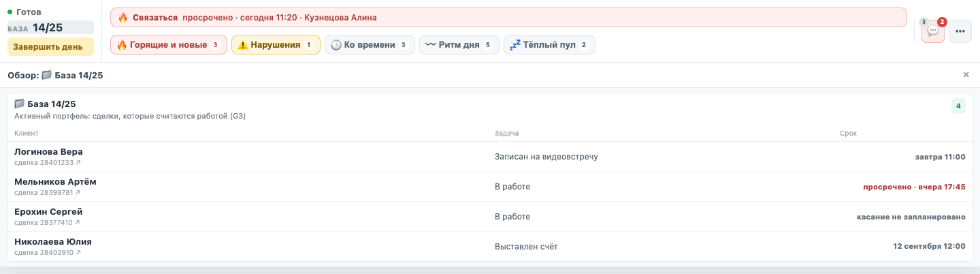Click the 'В работе' task of Мельников Артём
The height and width of the screenshot is (274, 980).
click(x=512, y=187)
